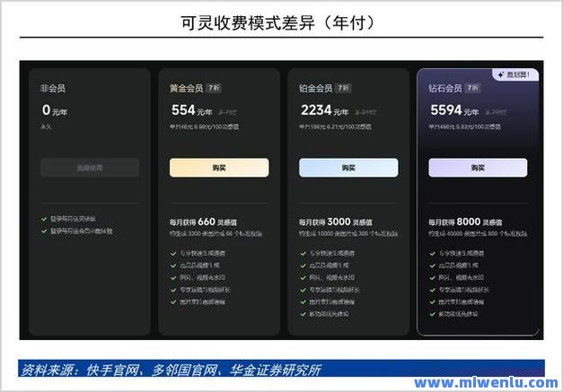Image resolution: width=563 pixels, height=392 pixels.
Task: Click the 每月获得 660 灵感值 text
Action: (205, 222)
